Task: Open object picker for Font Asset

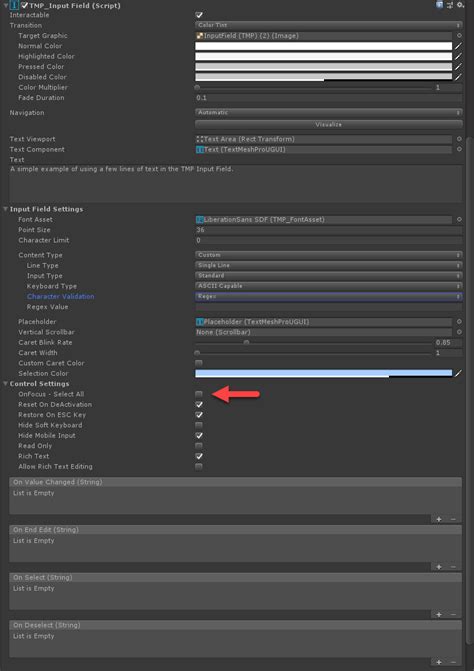Action: tap(459, 219)
